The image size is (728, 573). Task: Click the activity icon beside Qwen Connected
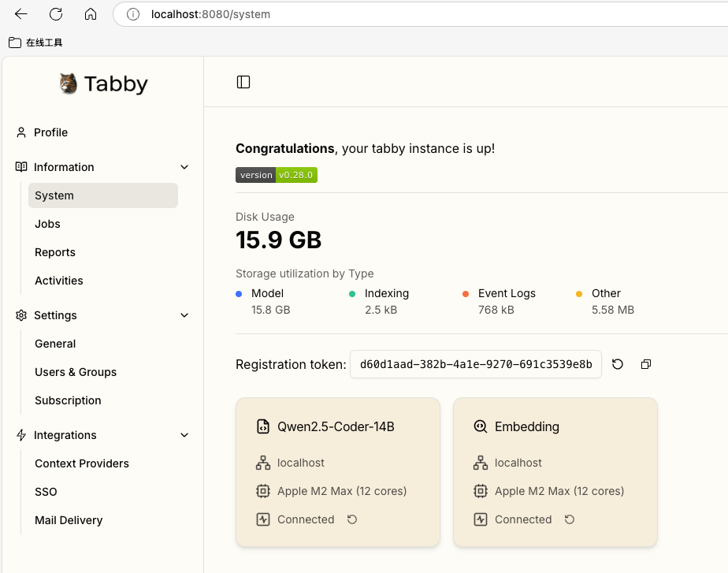pyautogui.click(x=263, y=519)
